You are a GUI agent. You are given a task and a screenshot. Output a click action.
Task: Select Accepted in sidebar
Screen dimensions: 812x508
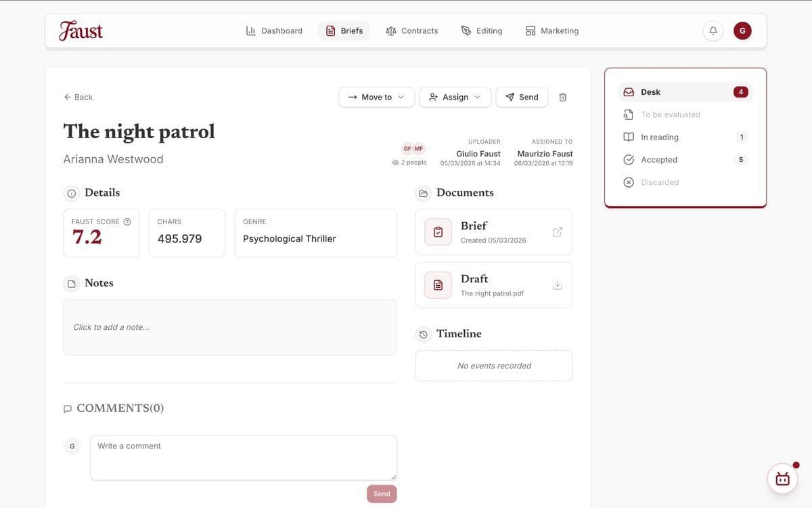[658, 160]
